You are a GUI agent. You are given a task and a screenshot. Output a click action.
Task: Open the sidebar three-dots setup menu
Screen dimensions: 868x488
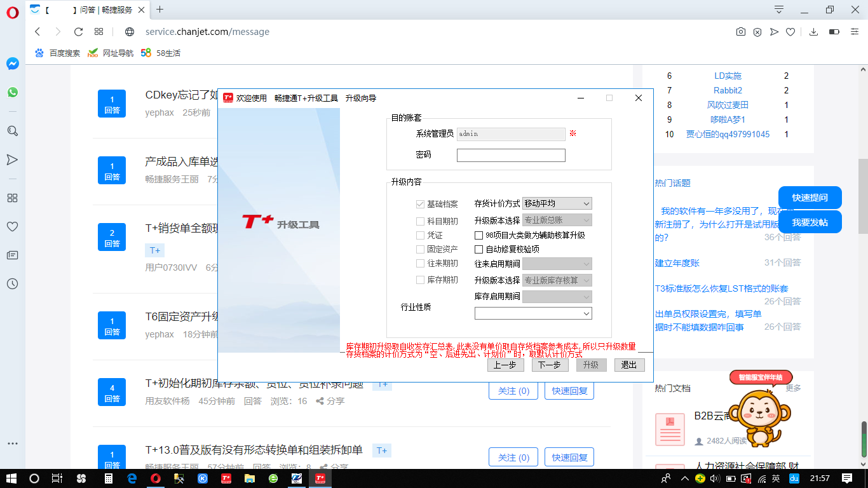[12, 444]
